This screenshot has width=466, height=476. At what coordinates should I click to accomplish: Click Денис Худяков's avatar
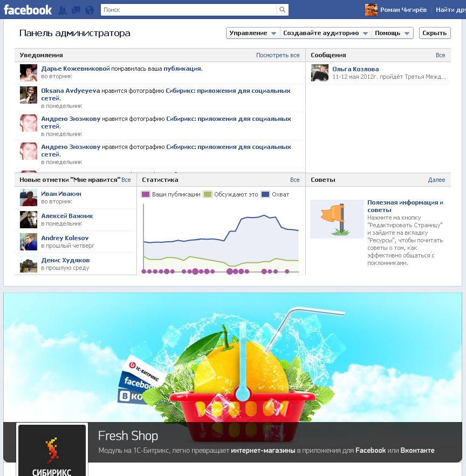point(29,264)
